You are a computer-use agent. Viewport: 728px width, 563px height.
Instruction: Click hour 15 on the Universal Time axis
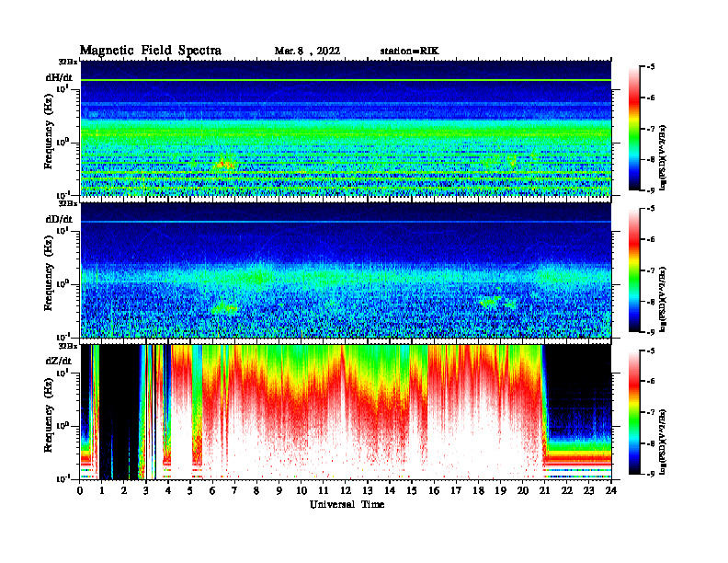[412, 490]
